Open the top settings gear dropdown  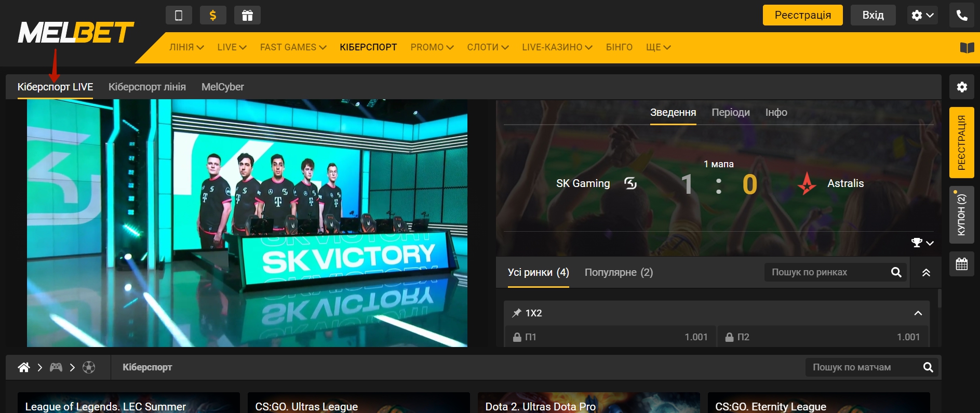(922, 15)
